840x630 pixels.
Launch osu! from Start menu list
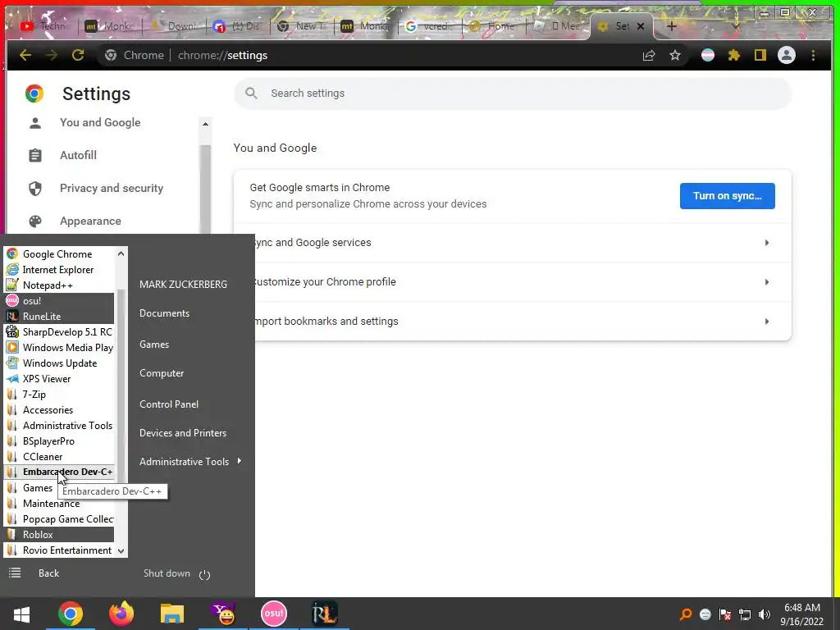point(59,300)
